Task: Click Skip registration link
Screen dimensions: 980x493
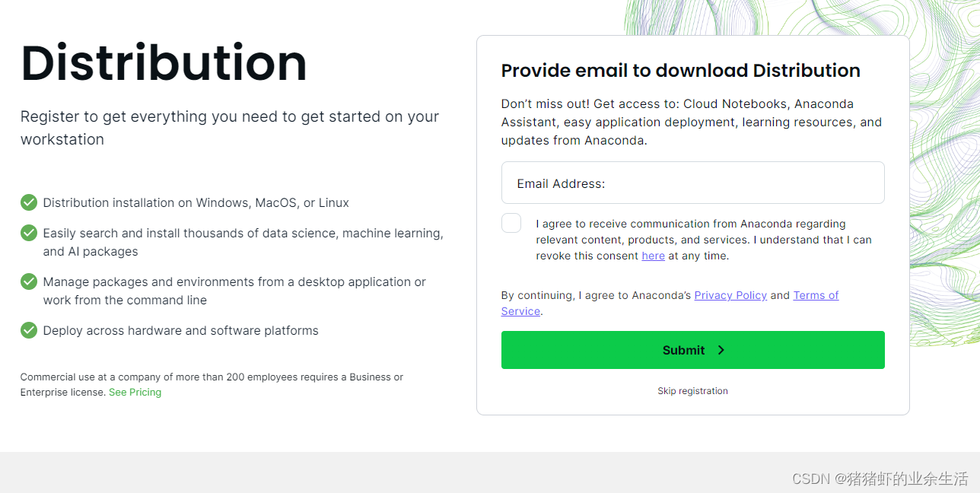Action: coord(692,391)
